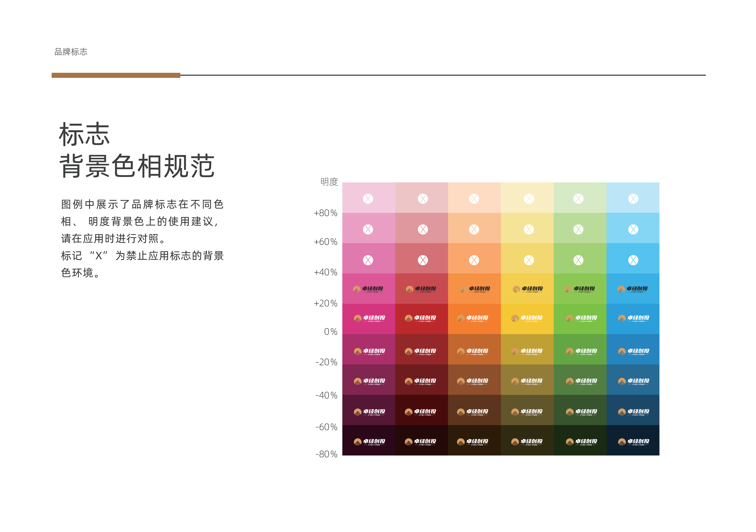Click the line 图例中展示了品牌标志在不同色

click(142, 204)
